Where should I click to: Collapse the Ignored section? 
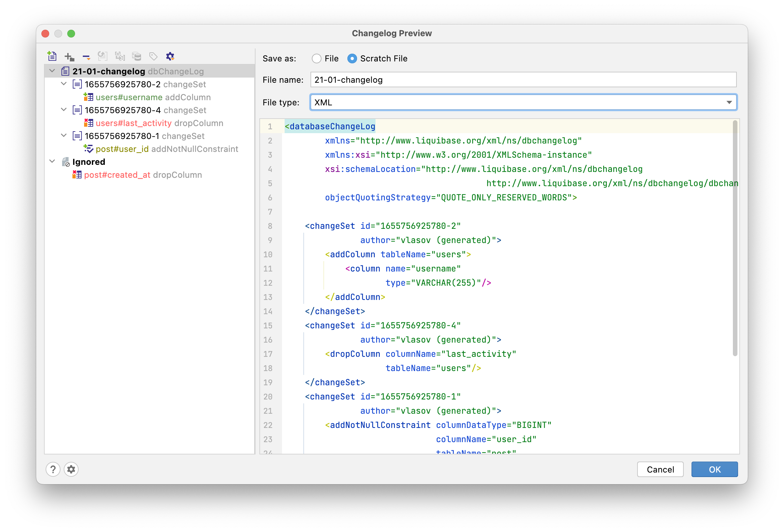pos(52,161)
